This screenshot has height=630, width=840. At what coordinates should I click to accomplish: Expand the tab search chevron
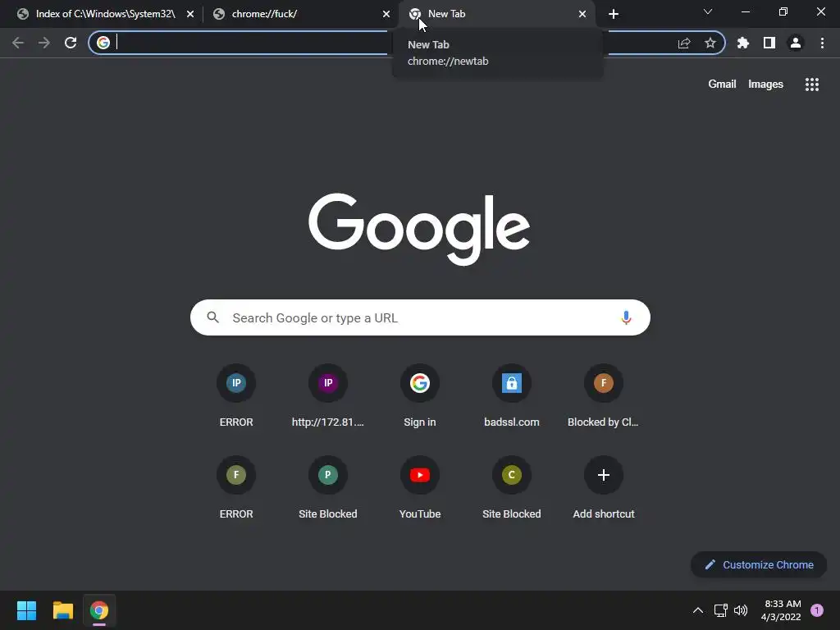pos(708,11)
